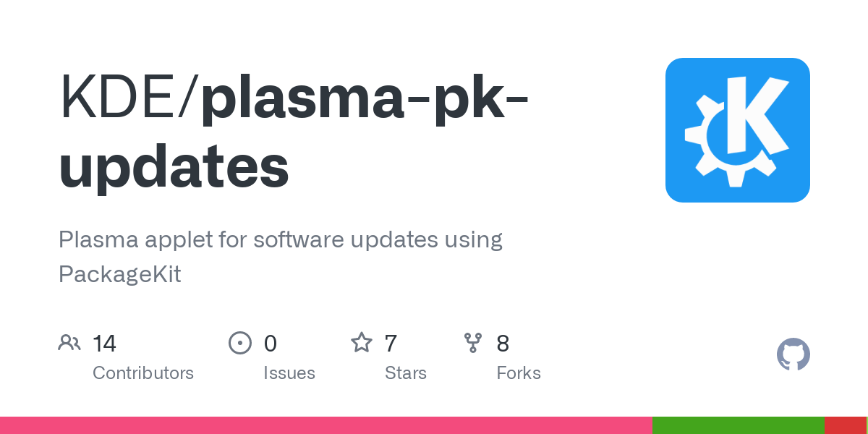Click the Contributors people icon

69,343
